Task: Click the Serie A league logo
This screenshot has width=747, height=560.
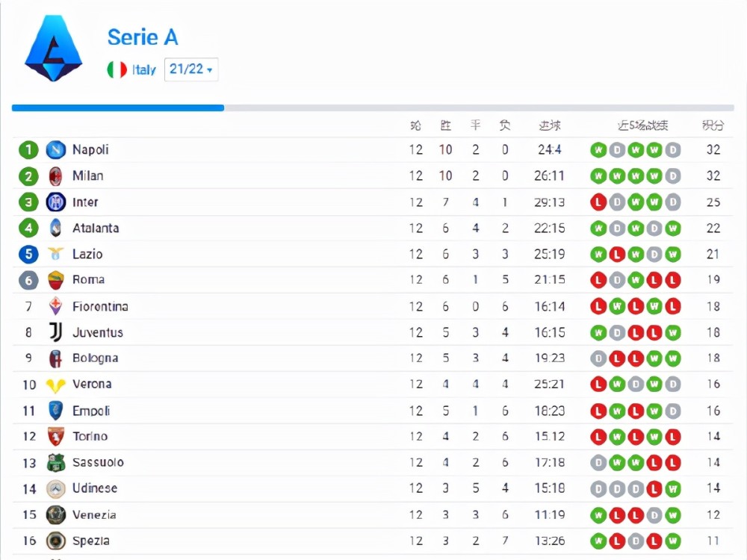Action: (x=53, y=48)
